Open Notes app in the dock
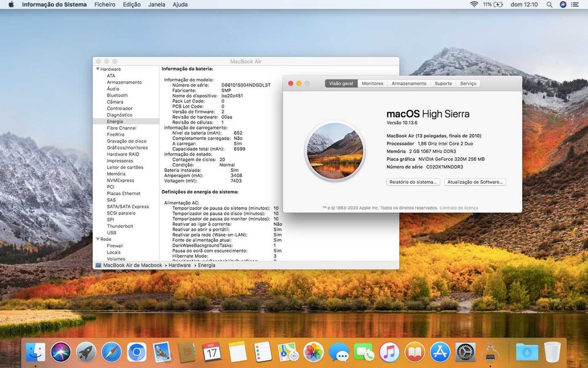The height and width of the screenshot is (368, 588). click(238, 352)
